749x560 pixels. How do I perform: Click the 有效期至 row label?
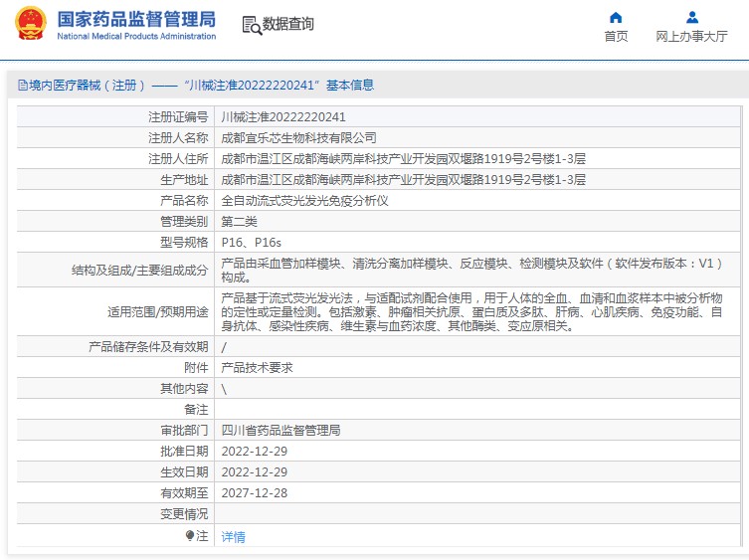(x=184, y=493)
